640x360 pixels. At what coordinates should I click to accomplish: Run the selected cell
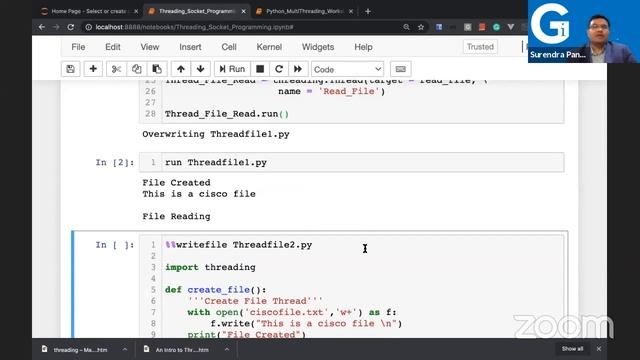tap(232, 69)
